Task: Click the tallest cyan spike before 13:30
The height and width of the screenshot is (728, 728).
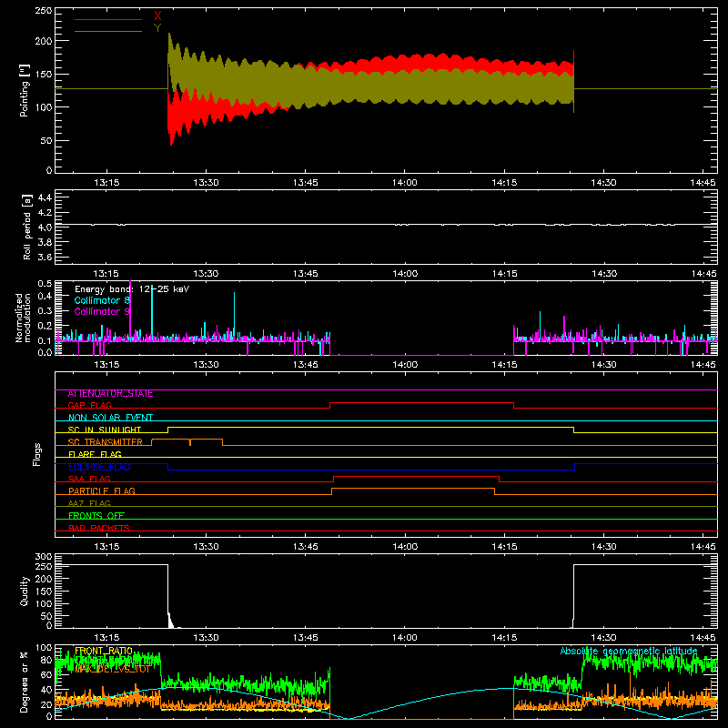Action: click(x=152, y=313)
